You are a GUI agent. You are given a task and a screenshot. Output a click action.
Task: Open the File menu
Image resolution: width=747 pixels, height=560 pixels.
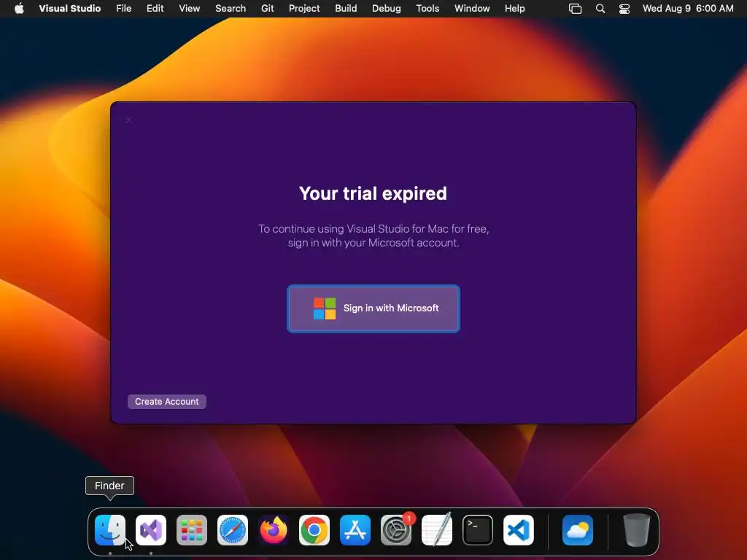point(124,9)
